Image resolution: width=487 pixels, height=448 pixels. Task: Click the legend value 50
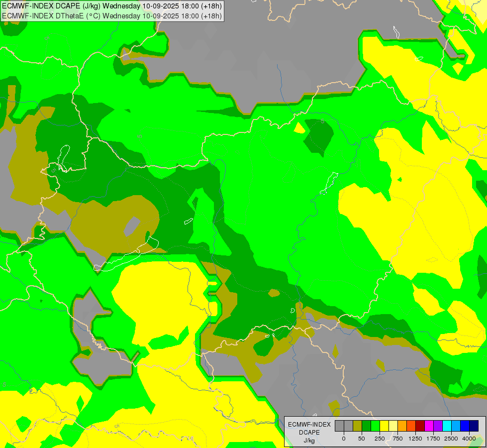[x=362, y=439]
